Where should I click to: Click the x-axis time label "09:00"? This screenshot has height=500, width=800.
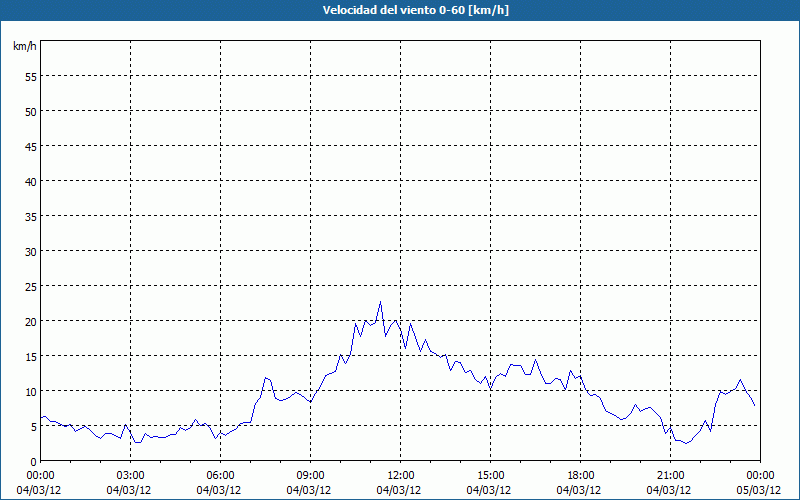[x=310, y=476]
